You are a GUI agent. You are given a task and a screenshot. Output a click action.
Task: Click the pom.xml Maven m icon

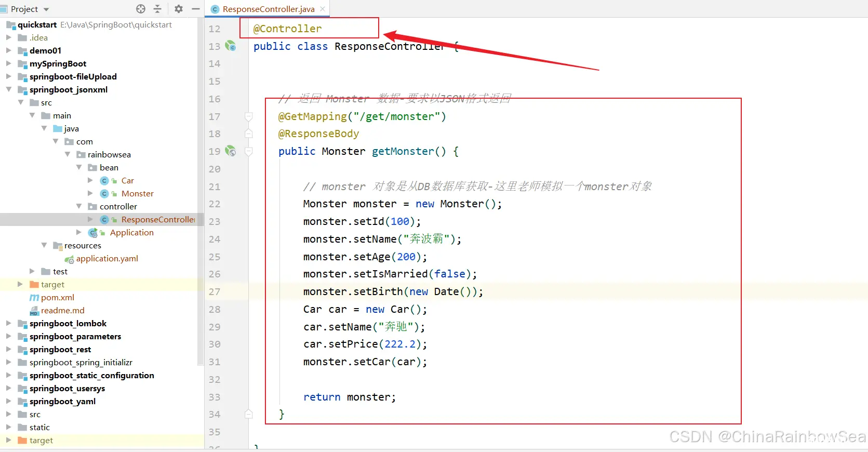[x=34, y=297]
